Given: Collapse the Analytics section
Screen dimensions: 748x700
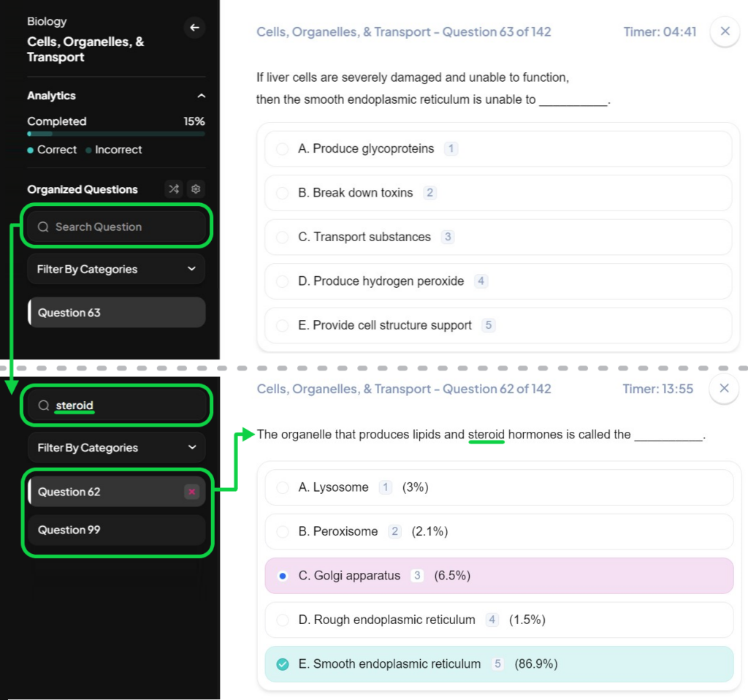Looking at the screenshot, I should click(x=202, y=95).
